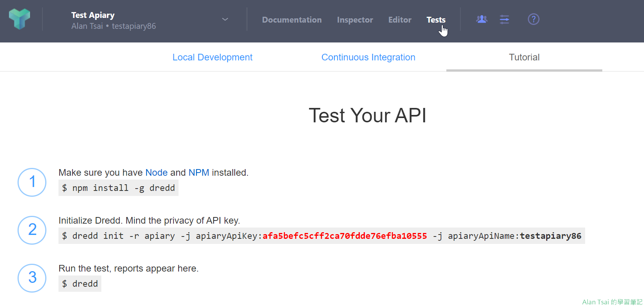The height and width of the screenshot is (307, 644).
Task: Click the npm install dredd command block
Action: click(x=119, y=188)
